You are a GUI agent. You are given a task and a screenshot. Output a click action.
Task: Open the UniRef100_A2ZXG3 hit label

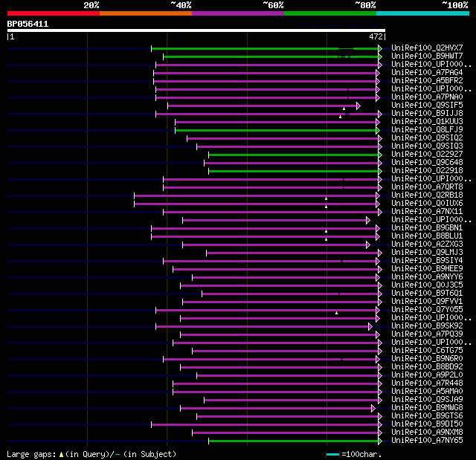point(427,244)
